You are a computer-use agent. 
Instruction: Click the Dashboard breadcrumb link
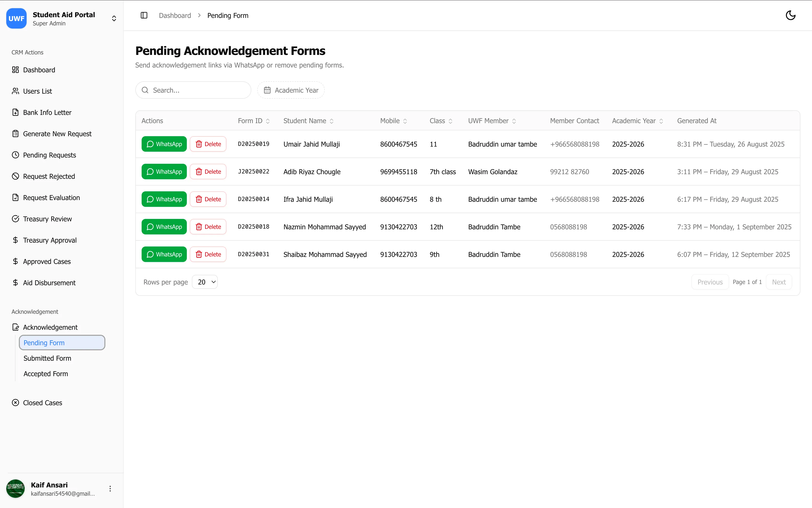(x=175, y=15)
